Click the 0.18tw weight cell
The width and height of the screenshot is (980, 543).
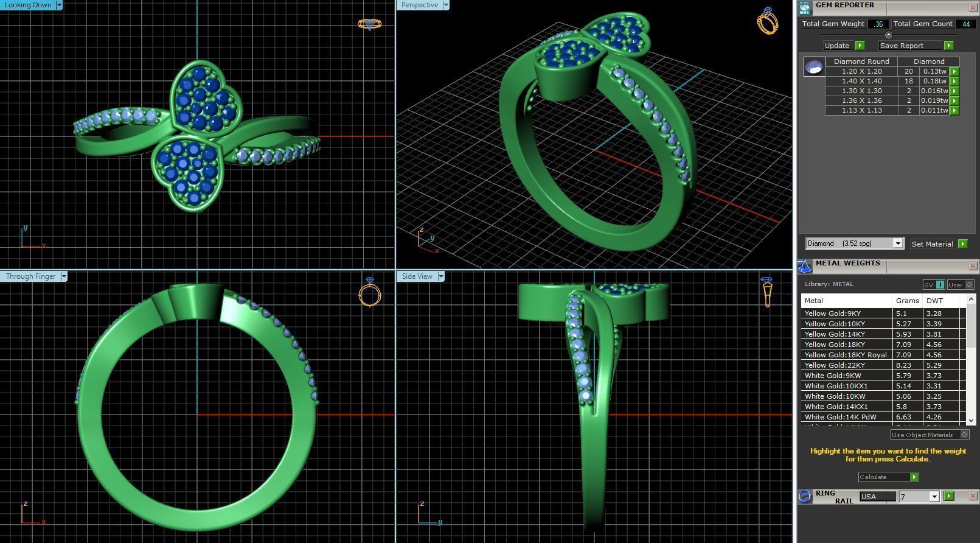click(x=934, y=81)
